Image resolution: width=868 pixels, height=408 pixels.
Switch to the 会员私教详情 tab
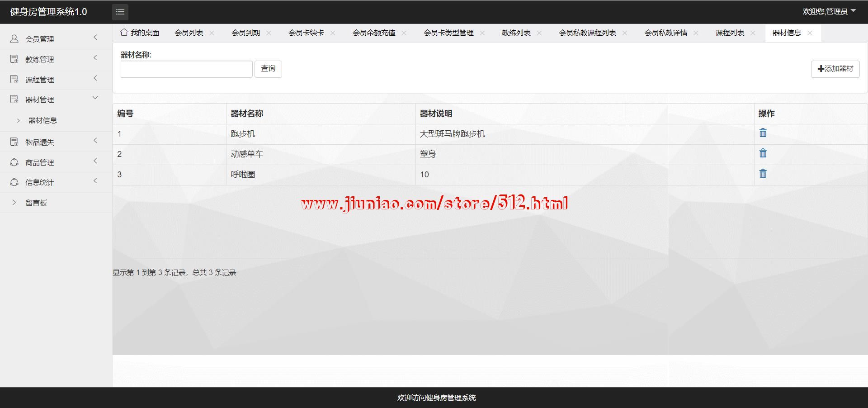pos(666,33)
